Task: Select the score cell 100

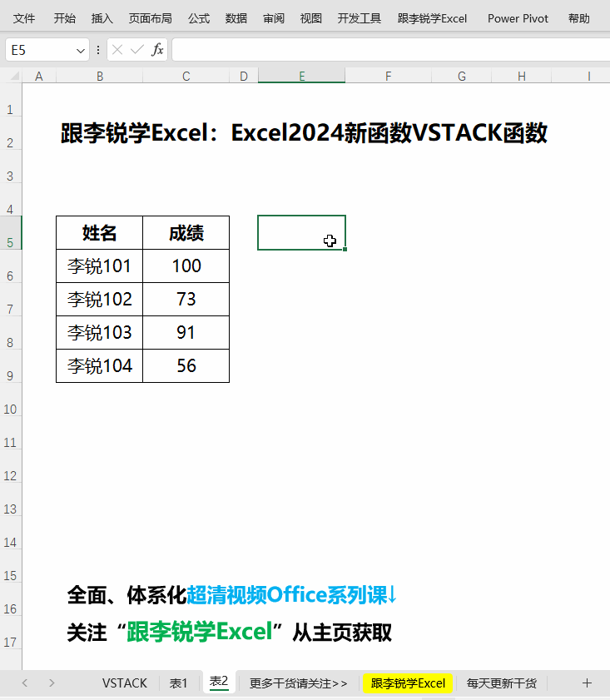Action: 186,266
